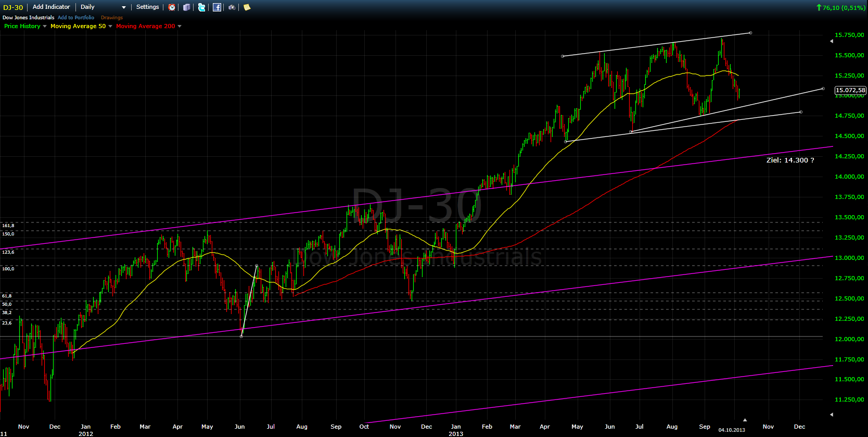Select the 'Ziel: 14.300 ?' text annotation
Image resolution: width=868 pixels, height=437 pixels.
[x=790, y=160]
